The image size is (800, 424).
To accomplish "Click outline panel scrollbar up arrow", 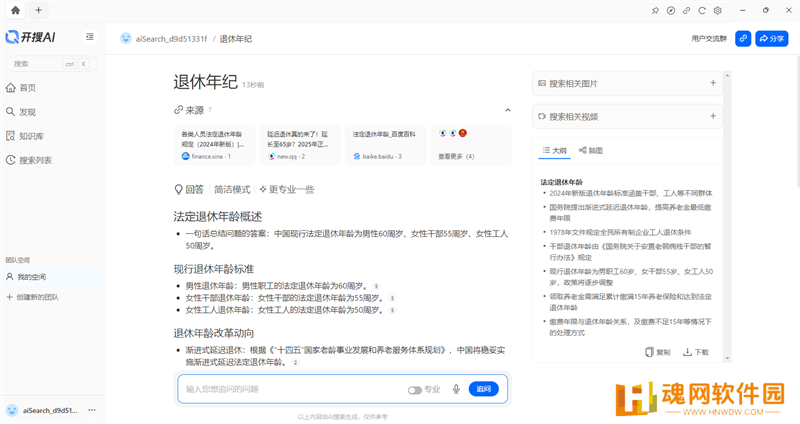I will 728,76.
